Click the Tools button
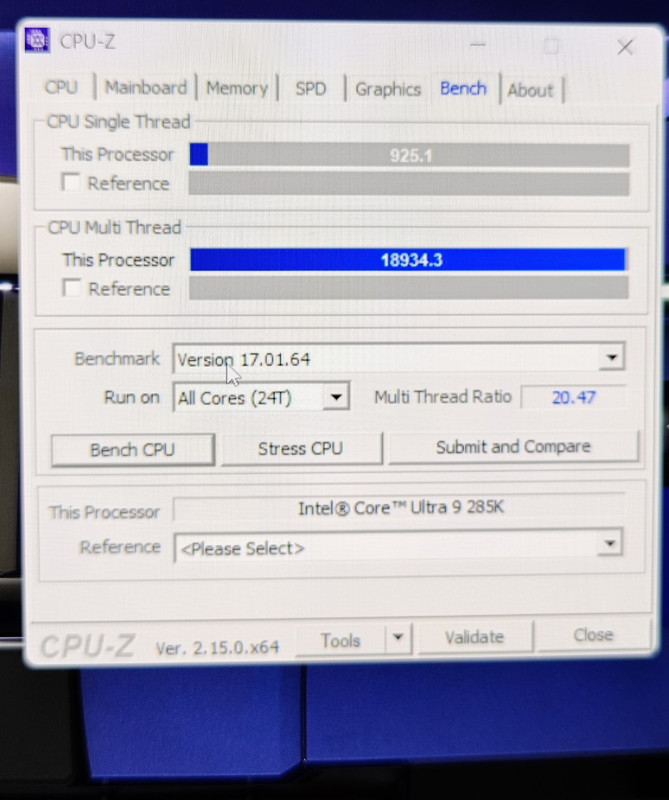The width and height of the screenshot is (669, 800). point(340,640)
